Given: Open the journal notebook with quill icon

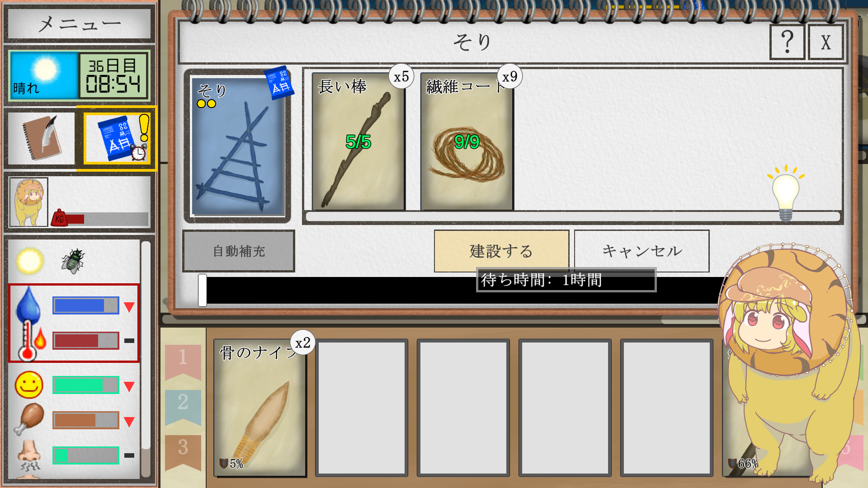Looking at the screenshot, I should 42,138.
